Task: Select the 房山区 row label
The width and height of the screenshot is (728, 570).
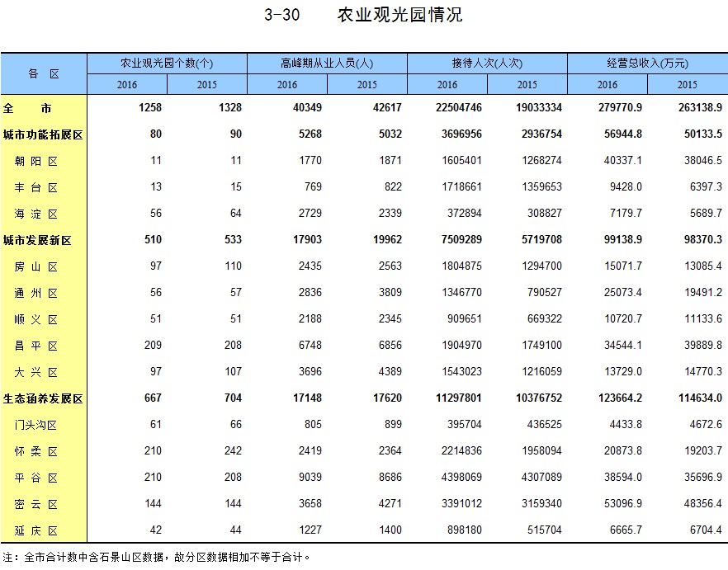Action: click(x=36, y=267)
